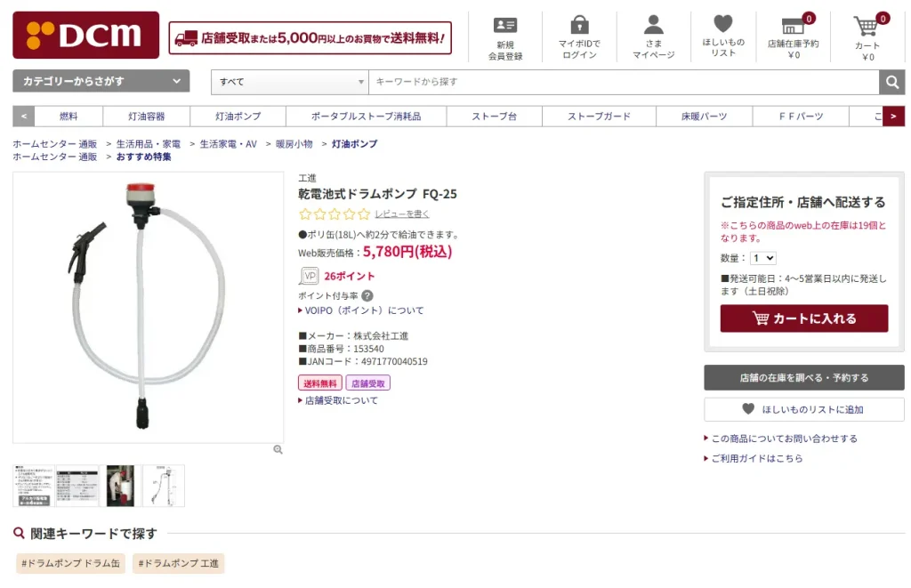Switch to the 灯油ポンプ category tab
Screen dimensions: 911x588
[236, 116]
